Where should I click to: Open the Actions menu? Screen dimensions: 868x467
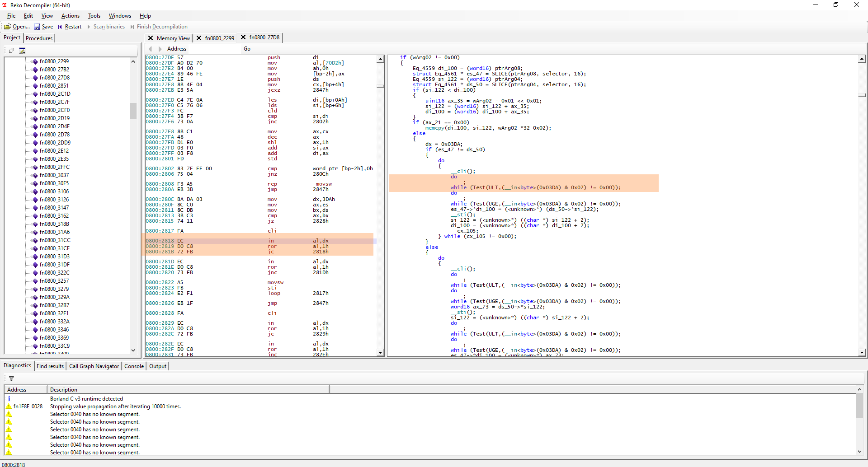(70, 15)
